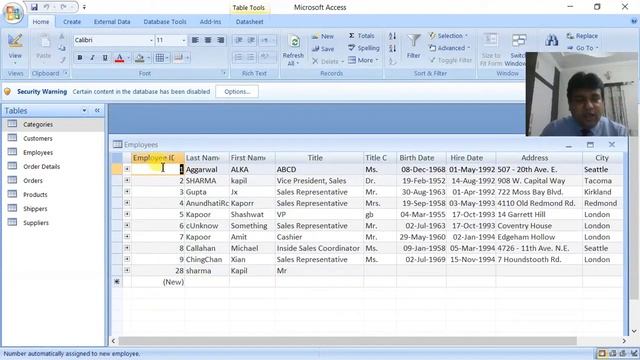Open Selection filter dropdown

tap(449, 36)
